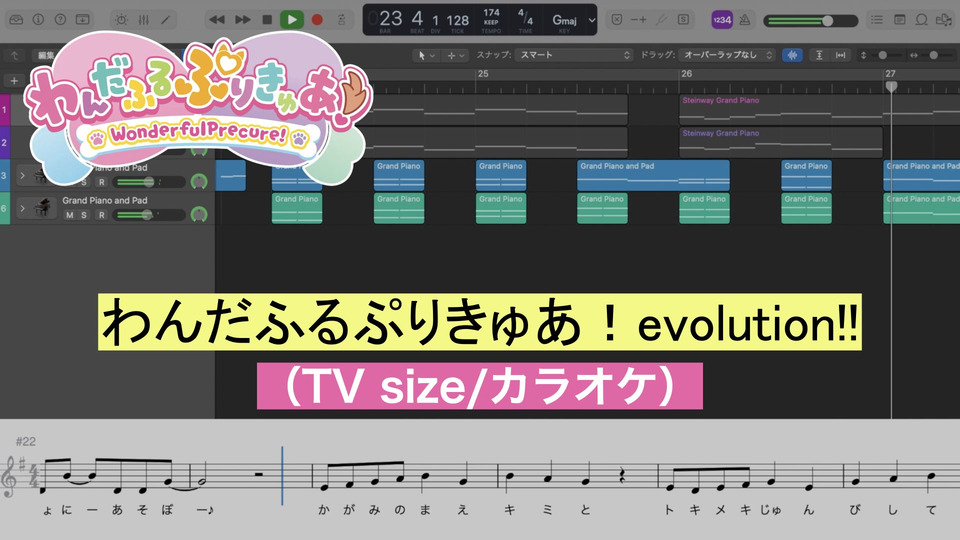The height and width of the screenshot is (540, 960).
Task: Open the 編集 menu in tracks area
Action: click(x=48, y=55)
